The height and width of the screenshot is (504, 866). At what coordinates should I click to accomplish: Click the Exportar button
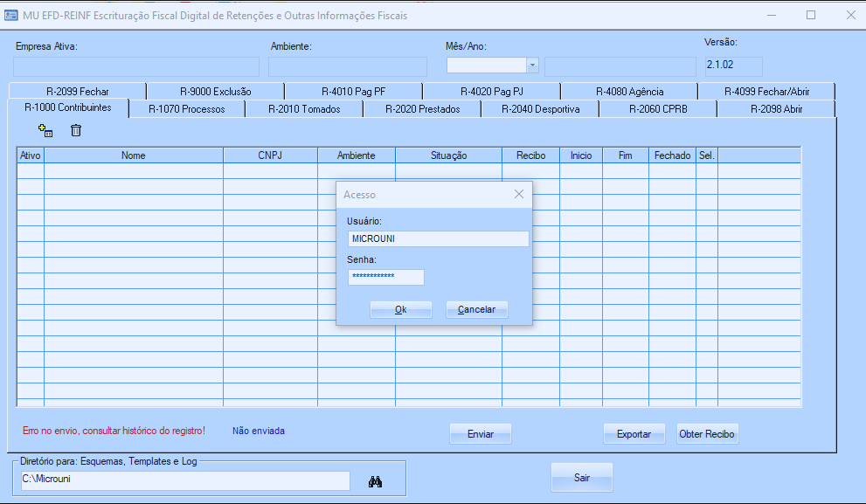click(634, 434)
